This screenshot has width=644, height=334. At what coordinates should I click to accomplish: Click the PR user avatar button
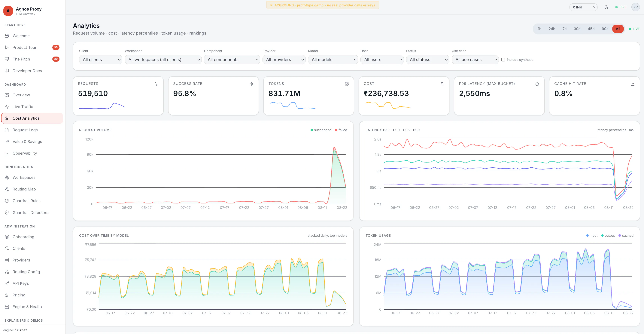pyautogui.click(x=635, y=7)
